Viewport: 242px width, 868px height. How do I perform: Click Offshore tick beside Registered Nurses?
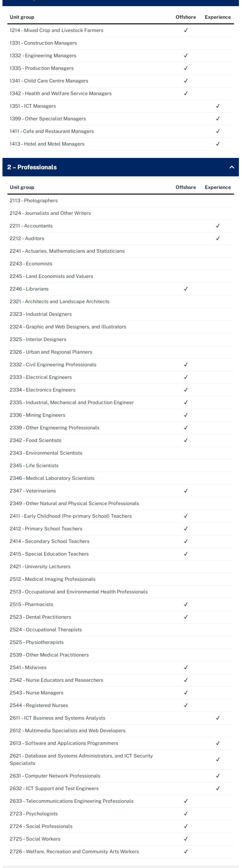pos(186,705)
